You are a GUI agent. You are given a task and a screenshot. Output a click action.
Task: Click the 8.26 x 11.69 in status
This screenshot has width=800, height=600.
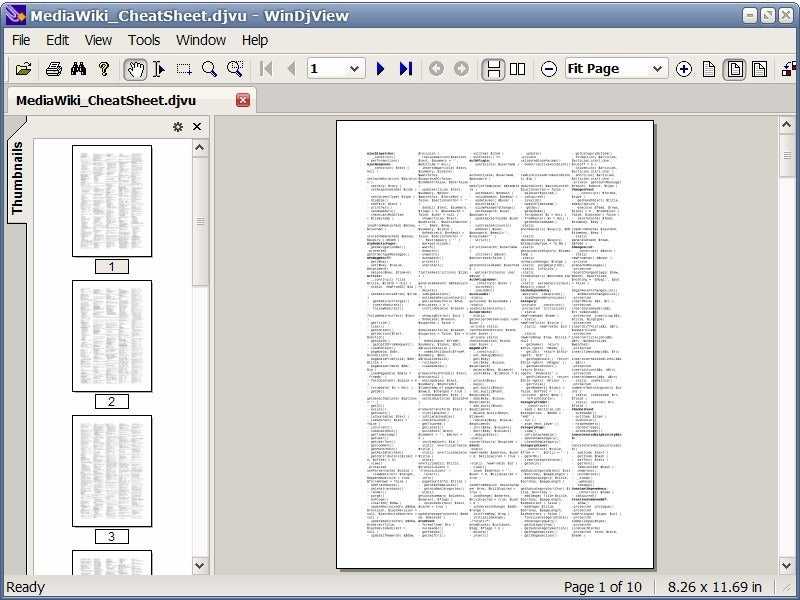tap(714, 587)
